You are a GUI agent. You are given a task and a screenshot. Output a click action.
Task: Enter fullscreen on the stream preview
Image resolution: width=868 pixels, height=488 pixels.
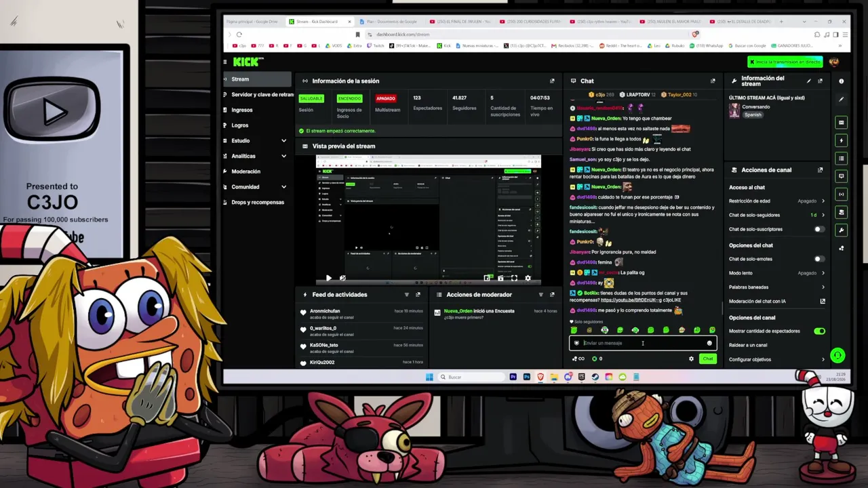(x=514, y=278)
